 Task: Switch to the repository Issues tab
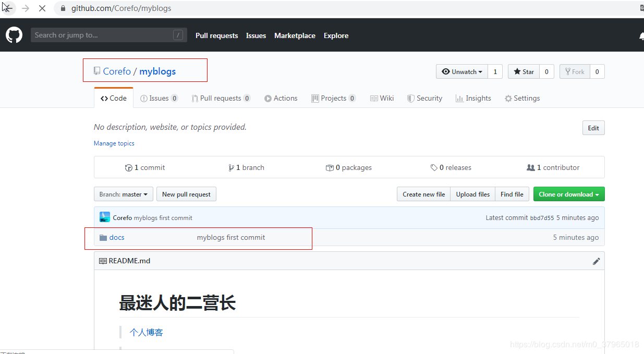159,98
